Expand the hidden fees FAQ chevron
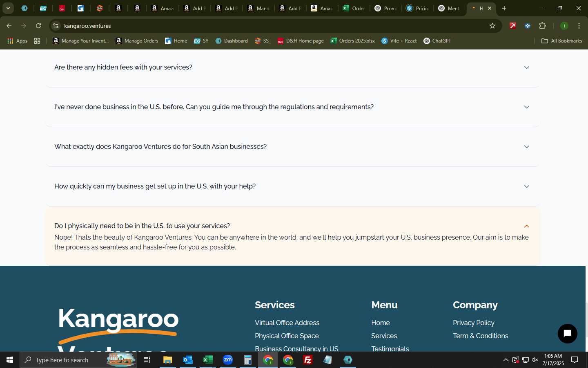 526,67
